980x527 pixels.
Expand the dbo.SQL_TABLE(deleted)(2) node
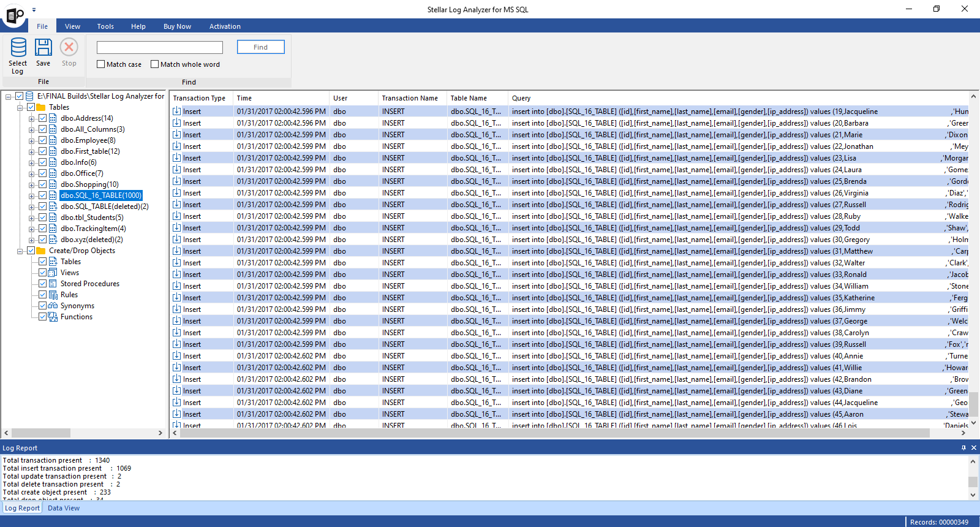pyautogui.click(x=32, y=207)
